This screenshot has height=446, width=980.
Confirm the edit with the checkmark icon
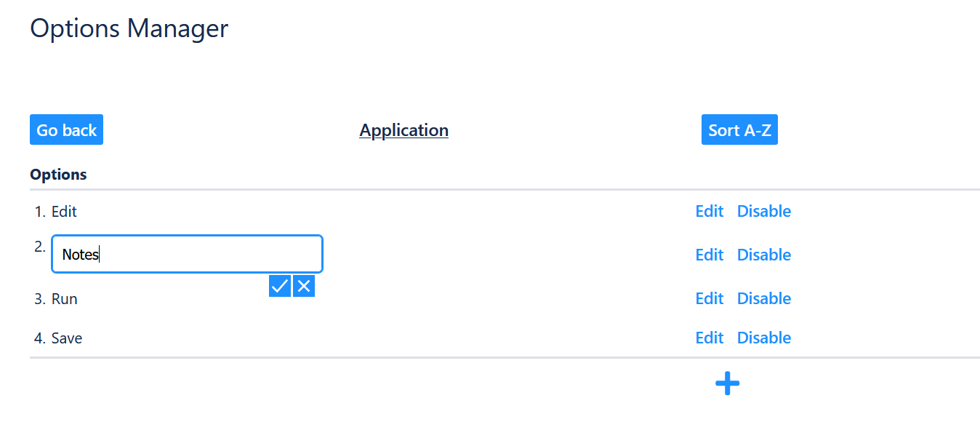coord(279,287)
